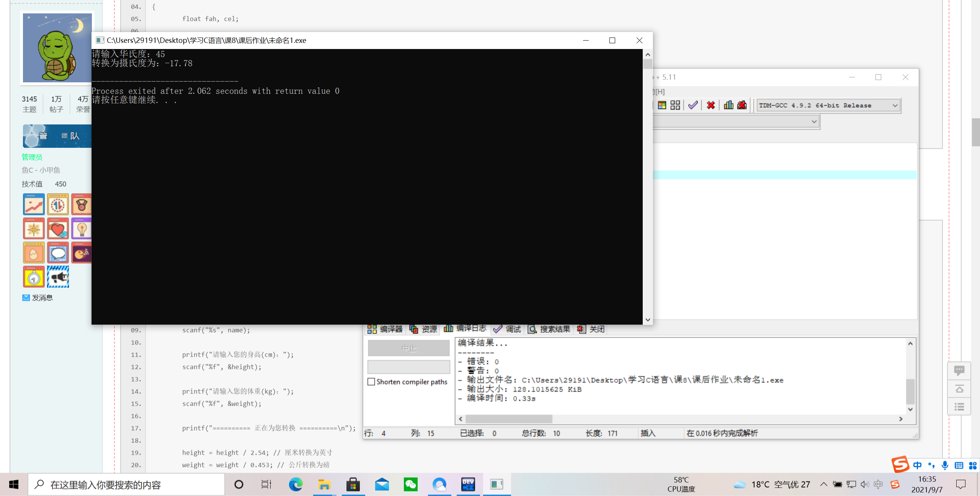Screen dimensions: 980x496
Task: Click the red trend-chart medal icon
Action: 34,205
